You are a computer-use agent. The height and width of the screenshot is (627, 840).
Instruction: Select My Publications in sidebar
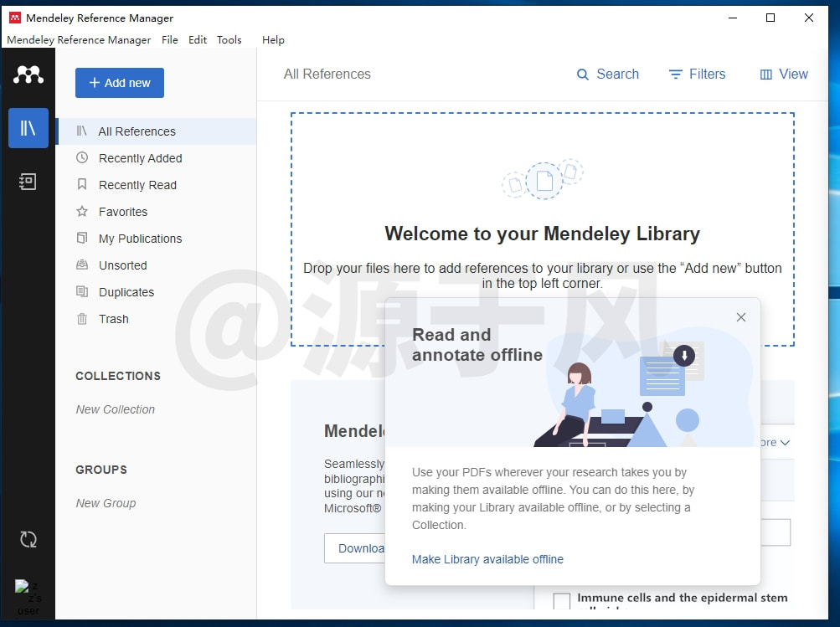coord(156,239)
